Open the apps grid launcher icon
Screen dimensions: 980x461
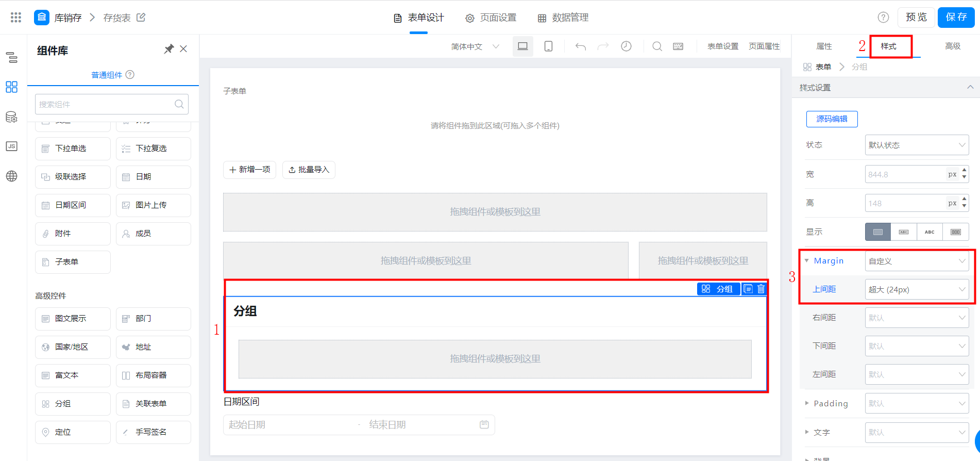coord(16,18)
